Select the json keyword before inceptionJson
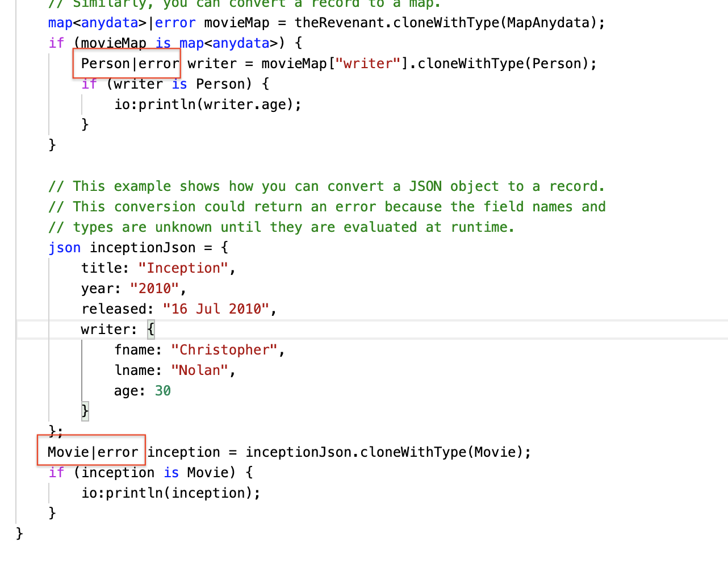 (64, 247)
